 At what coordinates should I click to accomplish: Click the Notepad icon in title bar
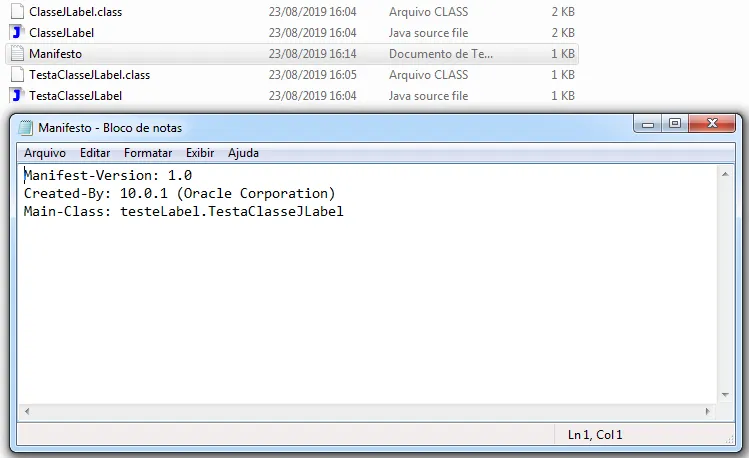(25, 128)
